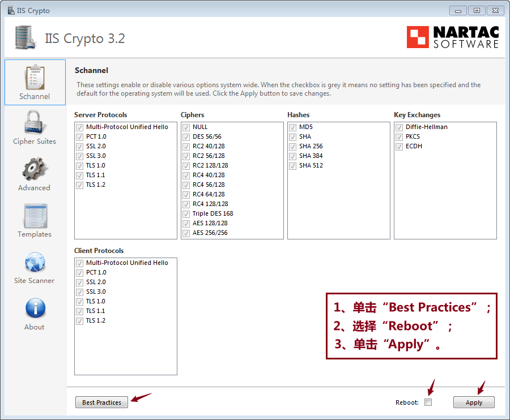Open Cipher Suites padlock icon
This screenshot has height=420, width=510.
pos(35,123)
